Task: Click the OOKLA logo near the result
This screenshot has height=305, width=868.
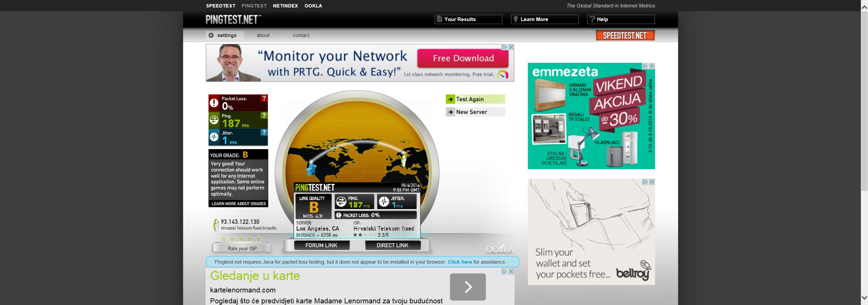Action: 499,249
